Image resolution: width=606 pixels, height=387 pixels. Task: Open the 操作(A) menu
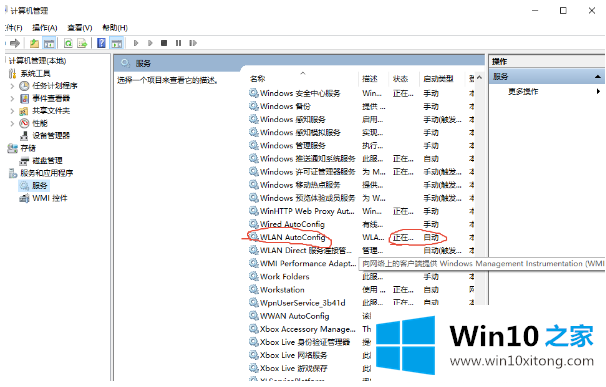[x=45, y=27]
